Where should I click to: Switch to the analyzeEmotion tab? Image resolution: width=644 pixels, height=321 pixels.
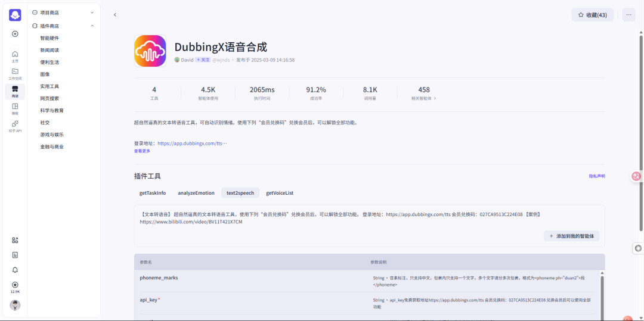click(x=196, y=193)
